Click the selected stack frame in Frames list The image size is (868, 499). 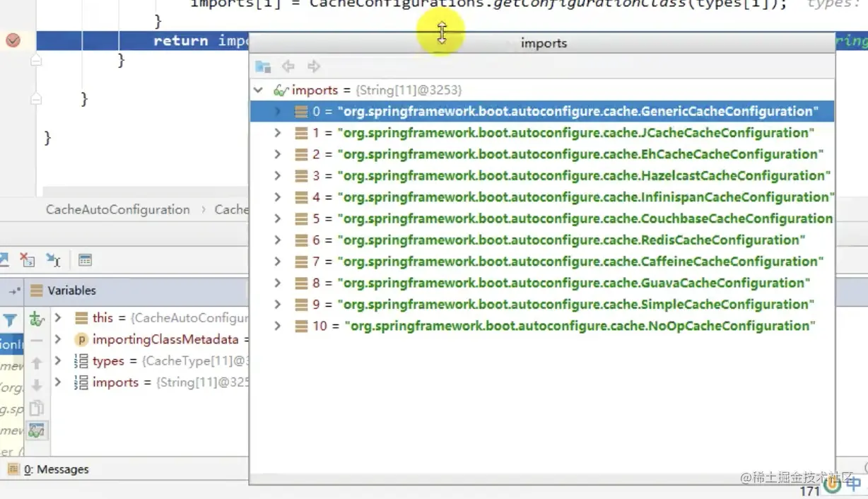coord(12,345)
